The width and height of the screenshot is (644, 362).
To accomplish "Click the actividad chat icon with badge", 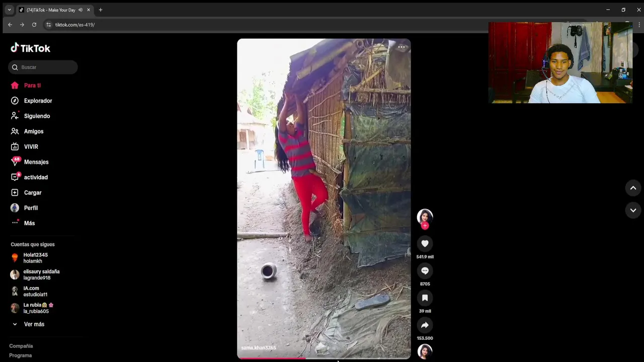I will point(15,177).
